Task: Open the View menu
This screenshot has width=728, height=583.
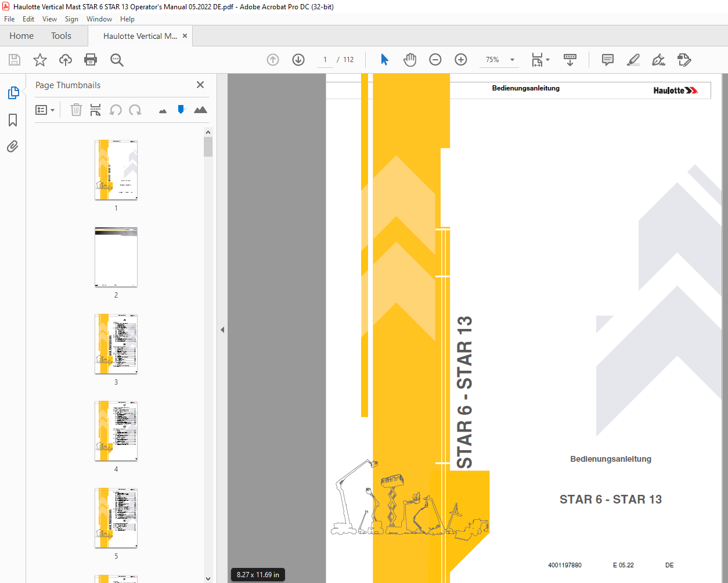Action: (x=49, y=19)
